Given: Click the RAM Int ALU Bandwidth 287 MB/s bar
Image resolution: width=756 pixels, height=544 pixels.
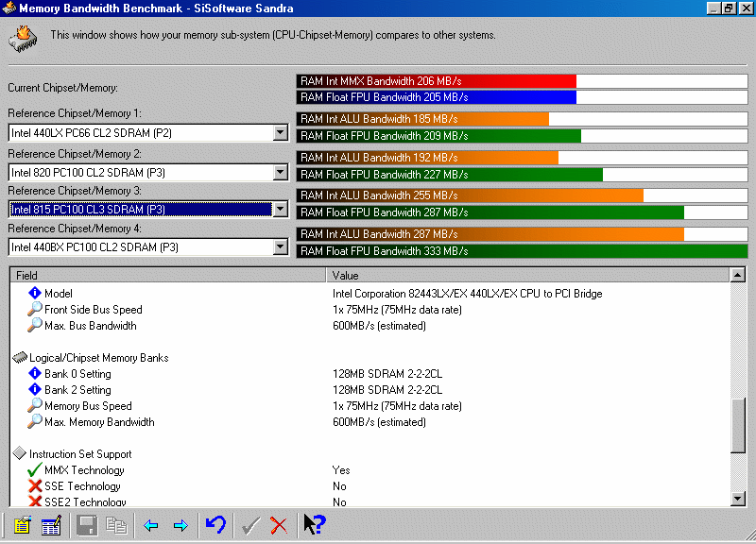Looking at the screenshot, I should coord(522,233).
